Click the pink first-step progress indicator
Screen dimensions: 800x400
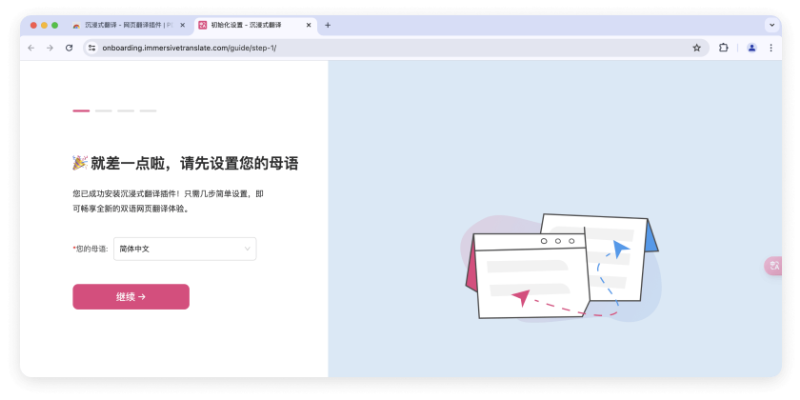(81, 111)
